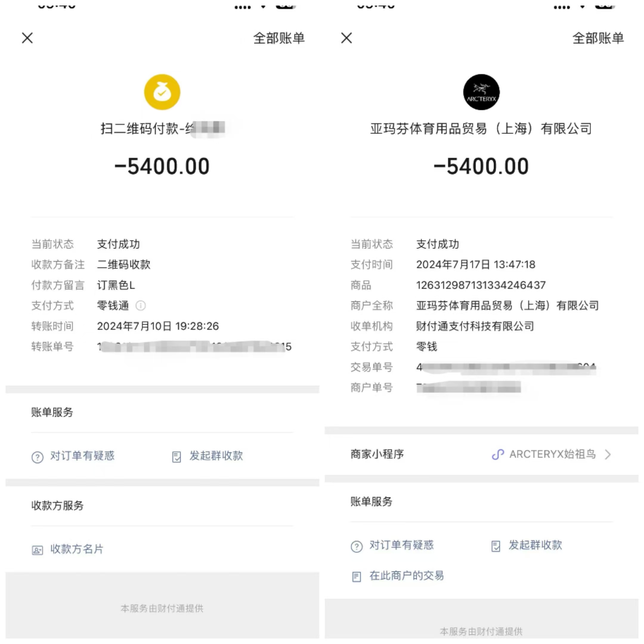Open 全部账单 in the right panel
The image size is (644, 644).
598,38
